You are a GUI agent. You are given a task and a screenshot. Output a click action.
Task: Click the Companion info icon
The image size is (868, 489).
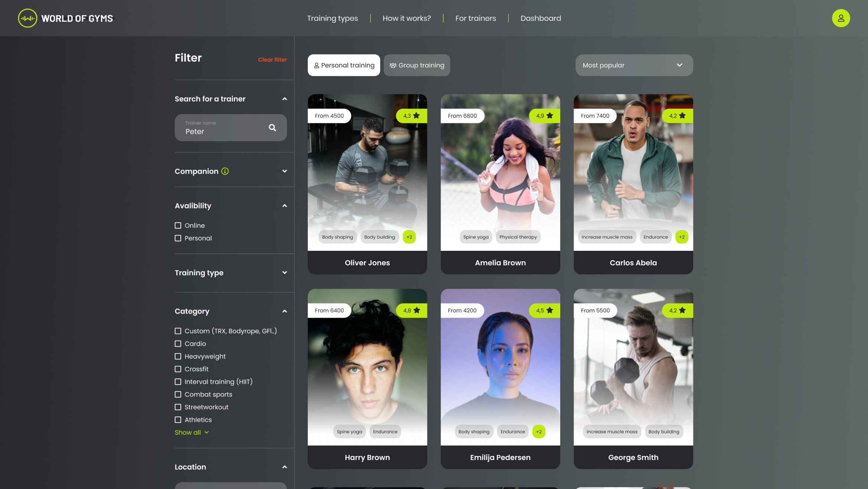[225, 171]
